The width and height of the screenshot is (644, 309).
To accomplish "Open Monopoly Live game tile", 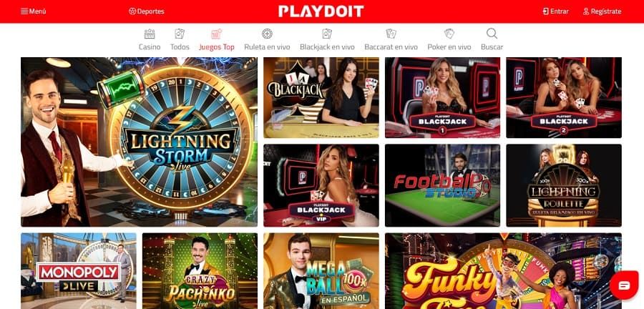I will (79, 271).
